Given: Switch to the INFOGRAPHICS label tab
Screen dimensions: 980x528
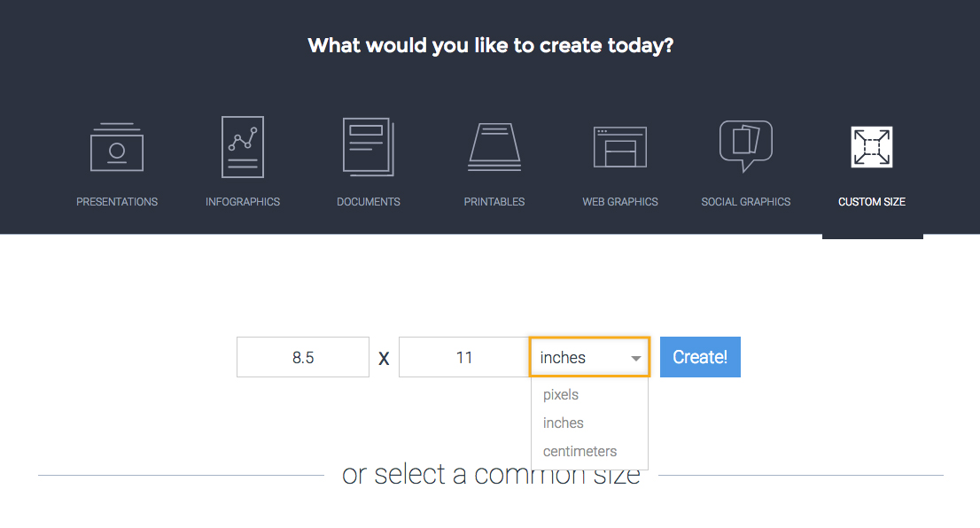Looking at the screenshot, I should pos(243,202).
